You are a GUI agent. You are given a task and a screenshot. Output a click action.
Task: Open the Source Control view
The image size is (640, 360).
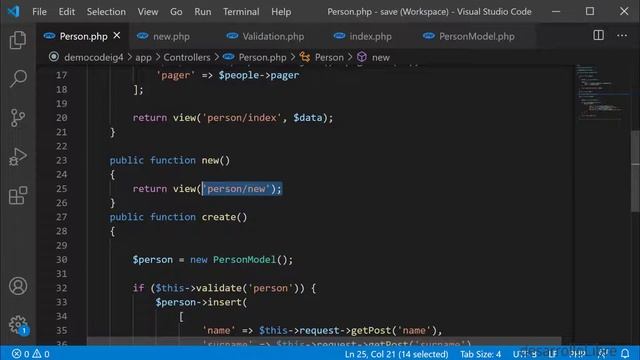tap(18, 118)
